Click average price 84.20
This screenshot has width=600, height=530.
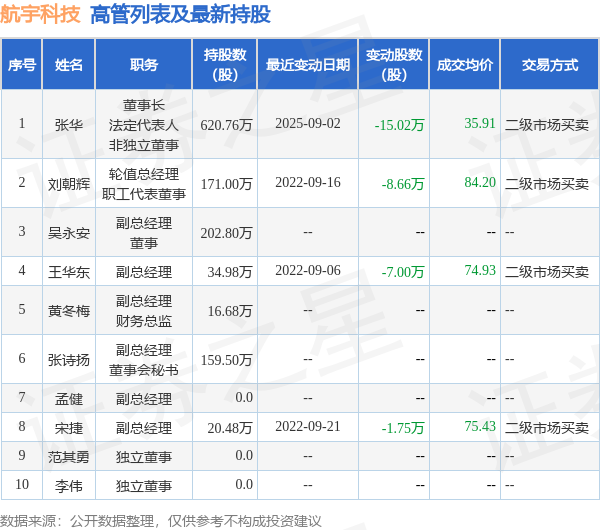(x=480, y=182)
